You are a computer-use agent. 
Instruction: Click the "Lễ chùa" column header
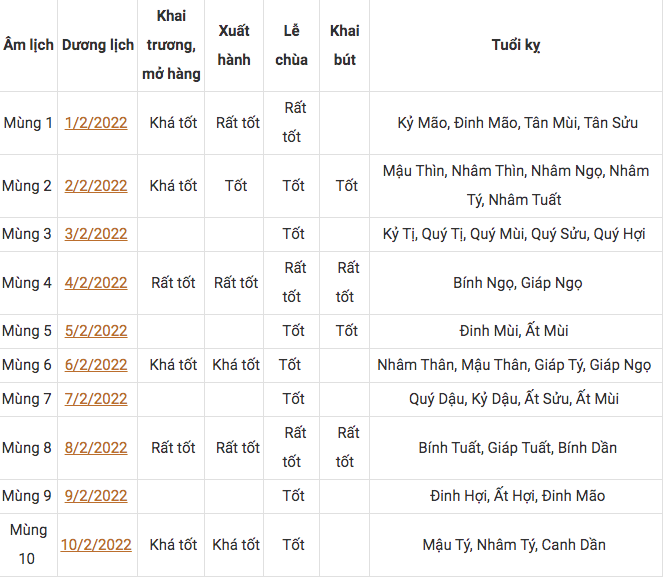tap(292, 45)
